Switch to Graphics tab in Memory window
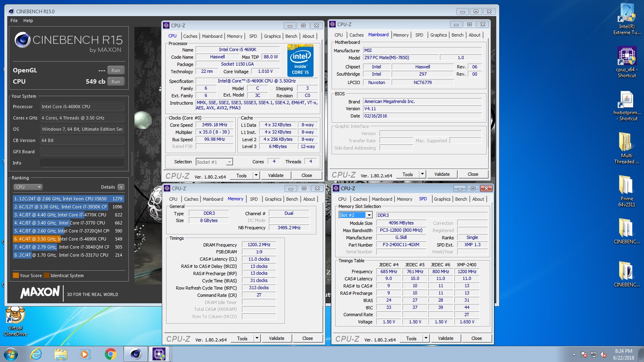Screen dimensions: 644x362 (x=273, y=199)
